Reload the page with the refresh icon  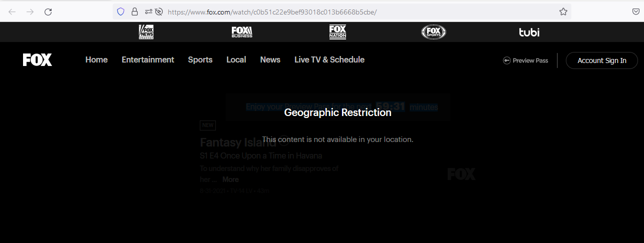click(x=48, y=11)
